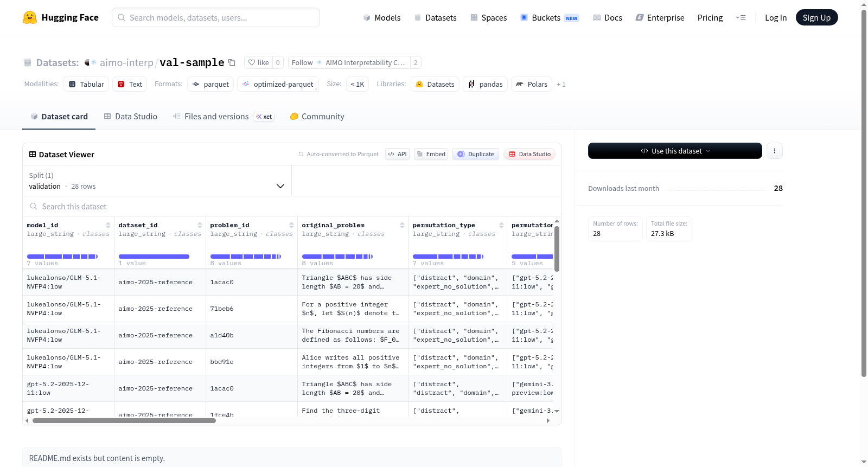
Task: Switch to the Data Studio tab
Action: 131,116
